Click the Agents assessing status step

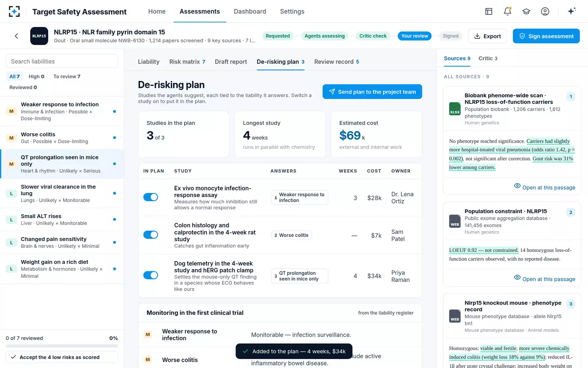pyautogui.click(x=325, y=36)
